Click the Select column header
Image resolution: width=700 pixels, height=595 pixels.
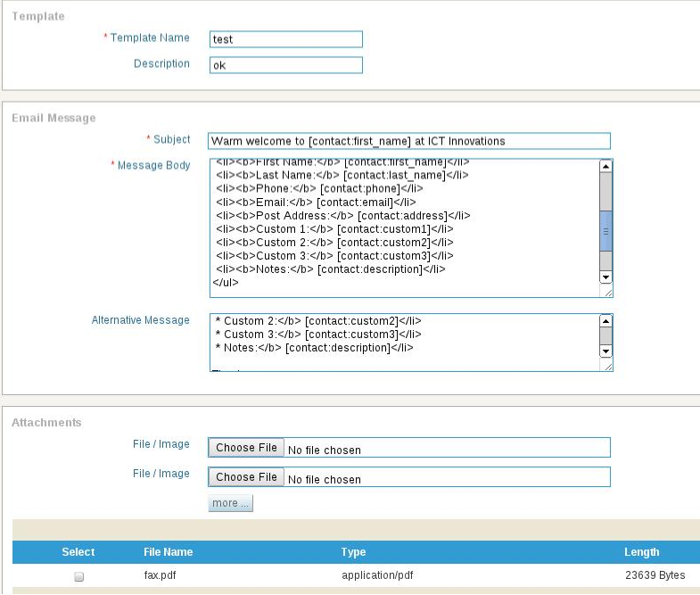coord(78,551)
